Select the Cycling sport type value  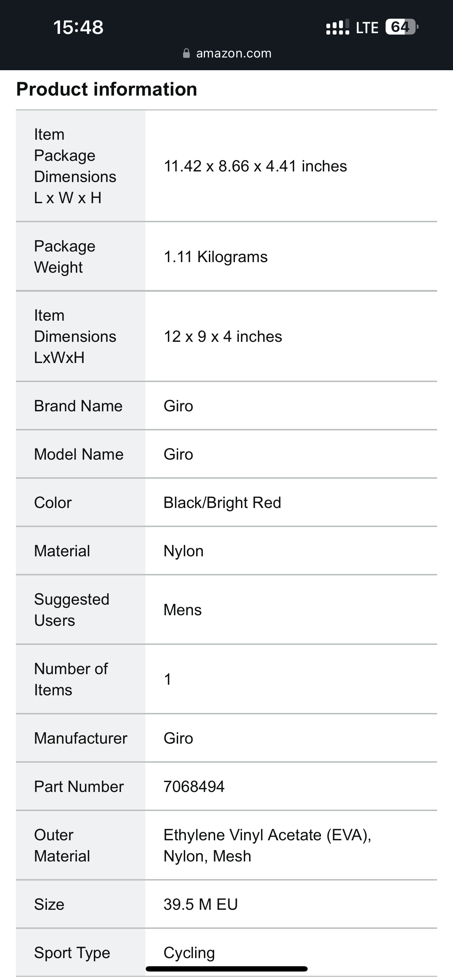click(189, 953)
